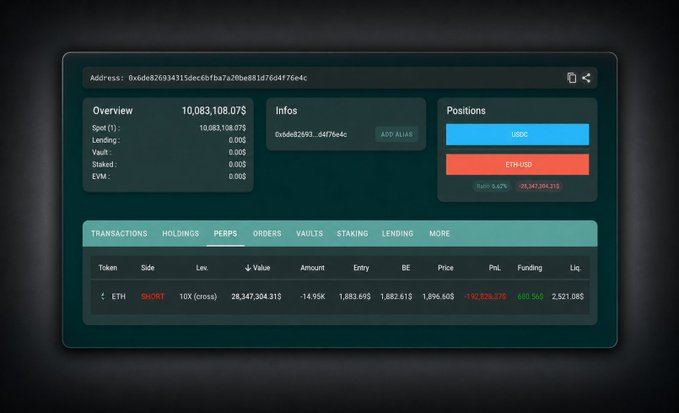This screenshot has height=413, width=679.
Task: Click the Lev. column header
Action: pos(202,268)
